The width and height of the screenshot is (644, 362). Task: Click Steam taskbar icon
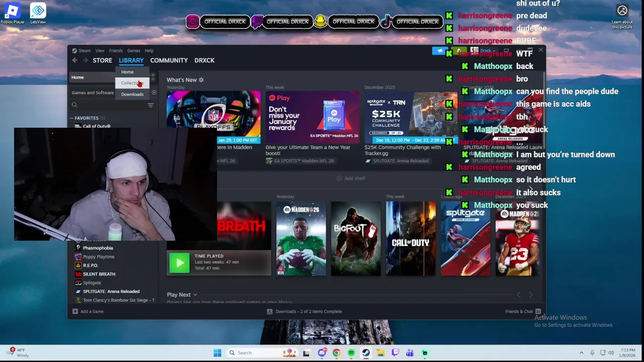tap(366, 353)
